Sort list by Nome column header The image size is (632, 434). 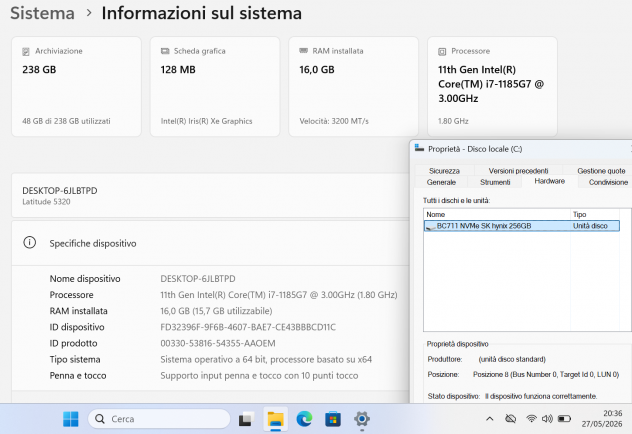pos(497,215)
